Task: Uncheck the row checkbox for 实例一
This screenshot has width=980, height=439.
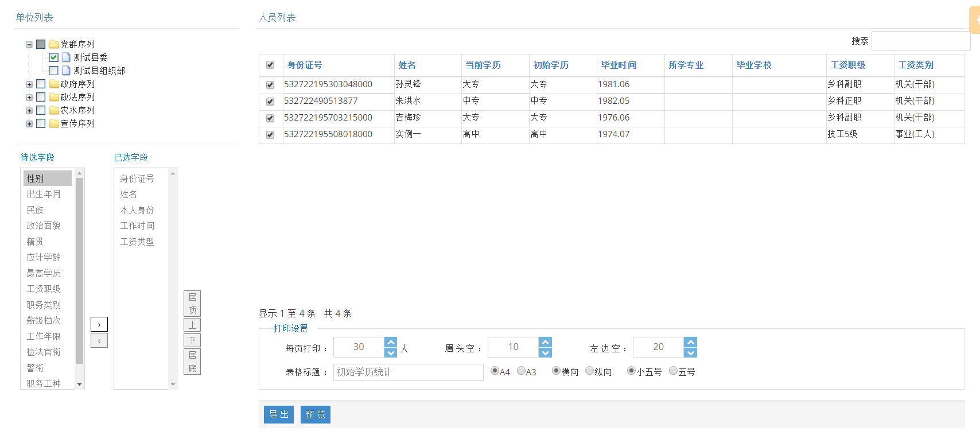Action: point(270,135)
